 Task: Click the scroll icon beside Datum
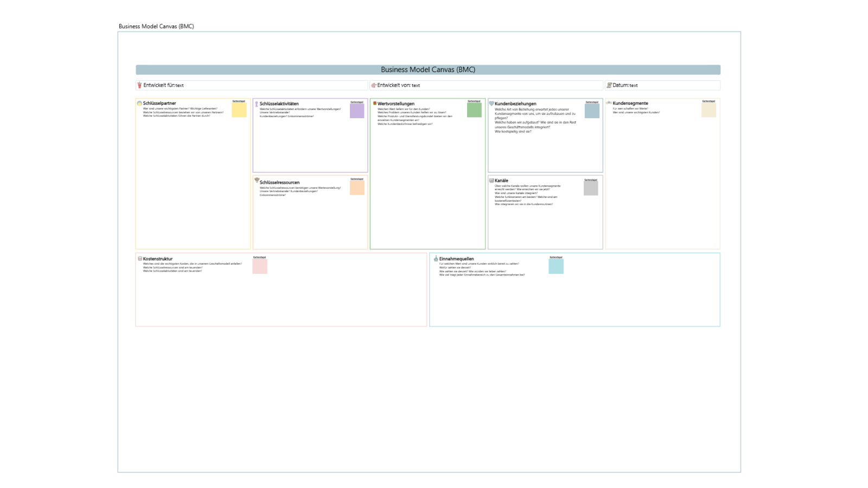pos(610,85)
